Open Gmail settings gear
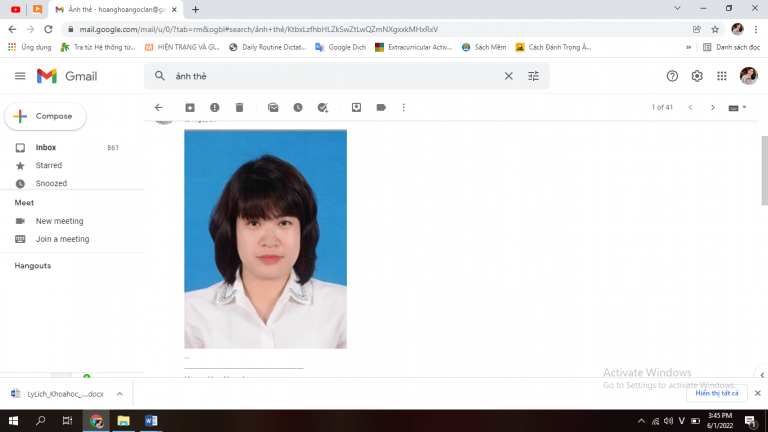The height and width of the screenshot is (432, 768). pyautogui.click(x=697, y=76)
